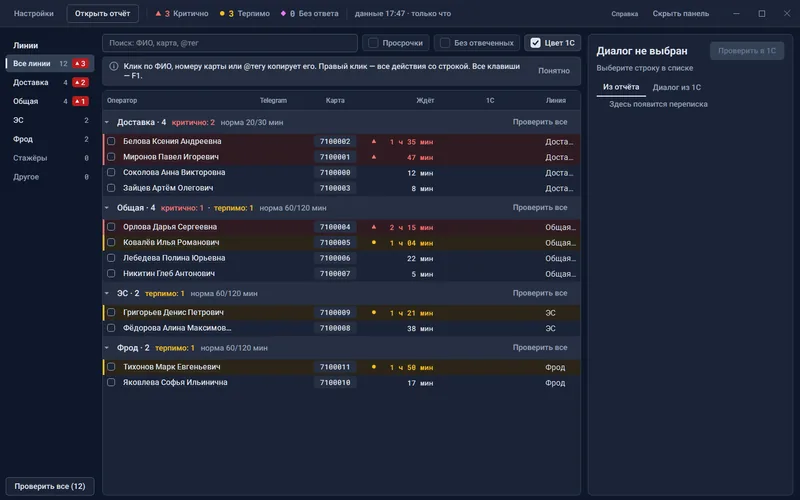Click the yellow dot icon in Григорьев's row
This screenshot has height=500, width=800.
tap(373, 312)
